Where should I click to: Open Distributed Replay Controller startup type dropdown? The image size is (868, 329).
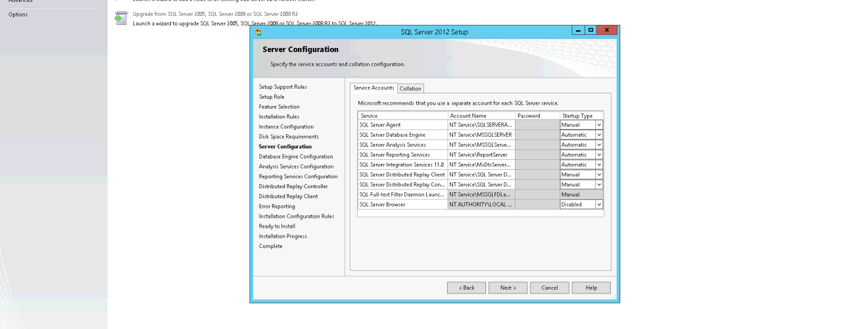click(599, 185)
